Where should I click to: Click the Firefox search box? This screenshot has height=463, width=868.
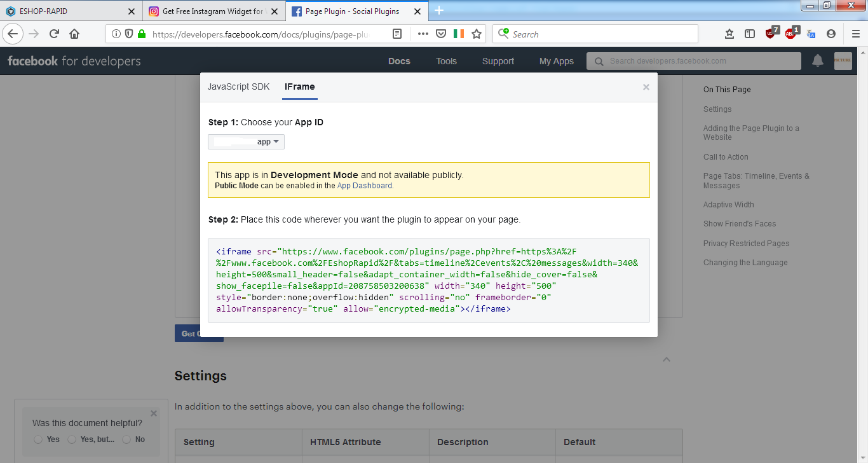pos(595,34)
